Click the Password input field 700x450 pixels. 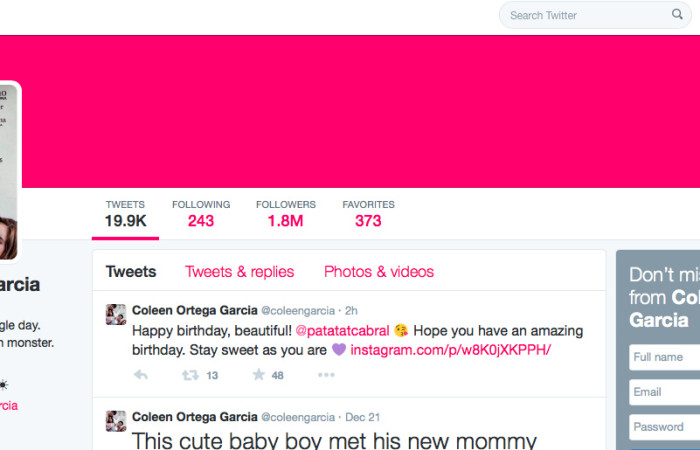[x=665, y=427]
